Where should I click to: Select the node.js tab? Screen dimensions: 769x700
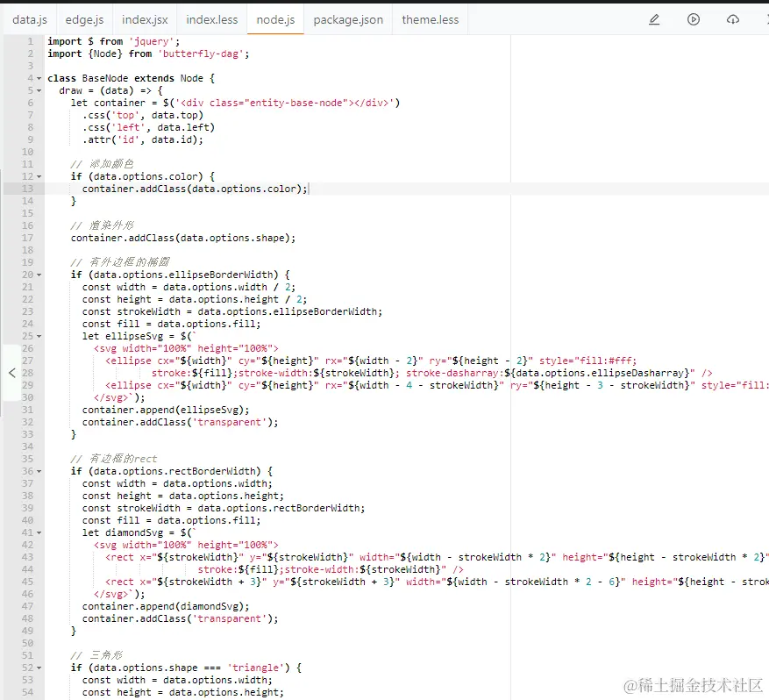[275, 19]
